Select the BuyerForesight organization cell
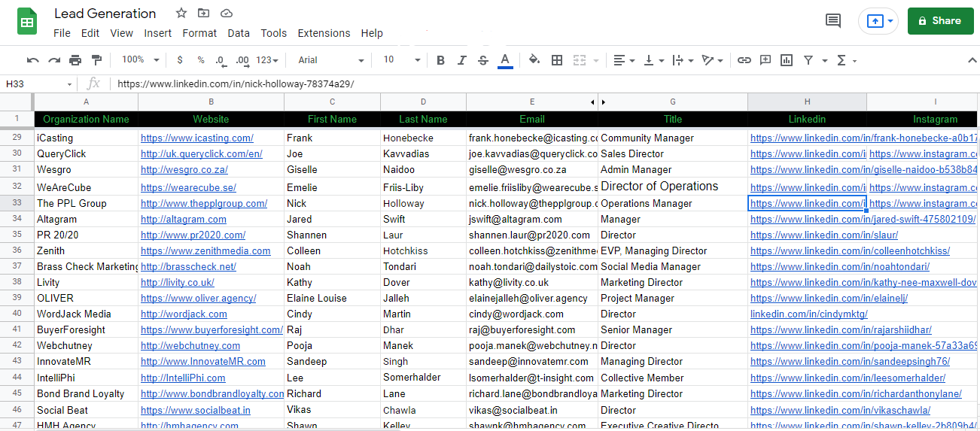 [x=87, y=329]
